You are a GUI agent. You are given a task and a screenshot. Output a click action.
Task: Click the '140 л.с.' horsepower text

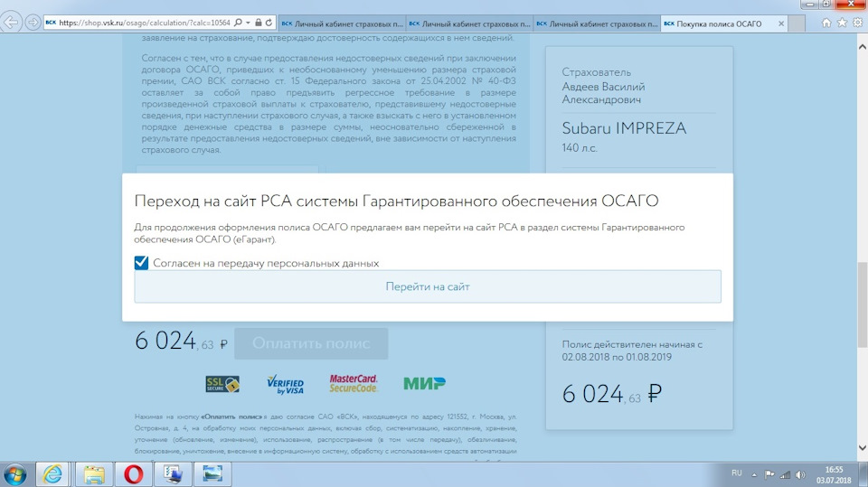pyautogui.click(x=580, y=148)
